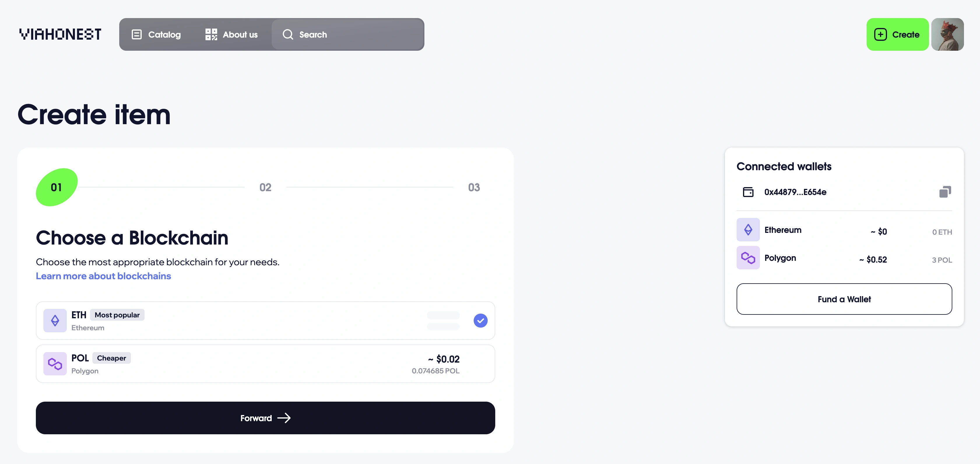Screen dimensions: 980x464
Task: Click the Polygon icon in Connected wallets
Action: click(748, 258)
